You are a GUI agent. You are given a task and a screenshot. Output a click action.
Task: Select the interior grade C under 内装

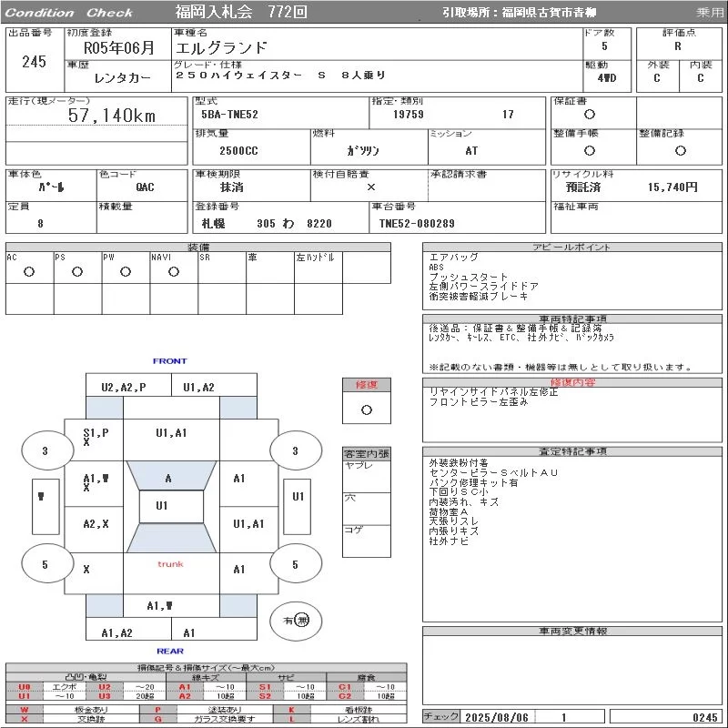point(700,77)
